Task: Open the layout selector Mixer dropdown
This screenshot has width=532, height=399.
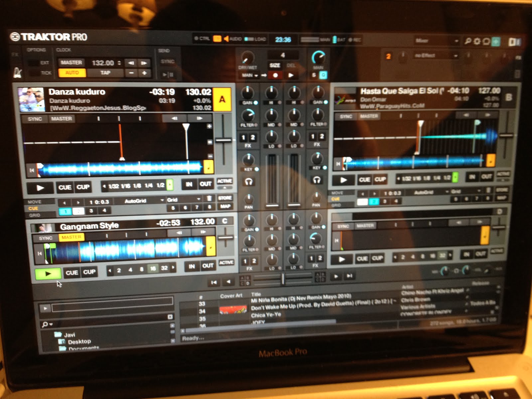Action: [x=436, y=41]
